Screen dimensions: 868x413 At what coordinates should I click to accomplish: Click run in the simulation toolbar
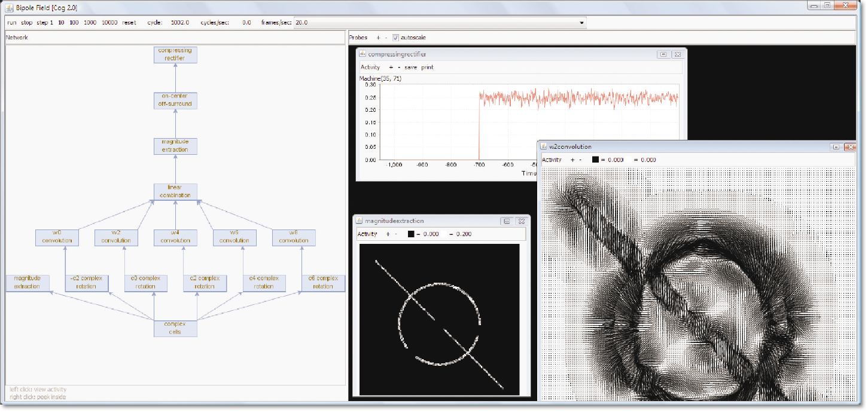coord(12,23)
